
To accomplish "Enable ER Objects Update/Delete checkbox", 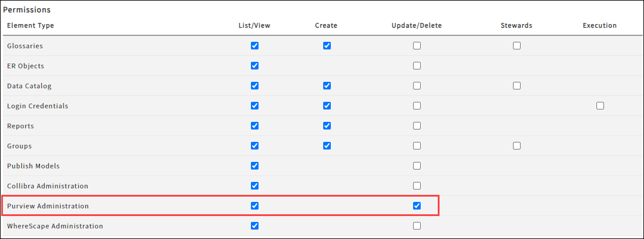I will tap(417, 66).
